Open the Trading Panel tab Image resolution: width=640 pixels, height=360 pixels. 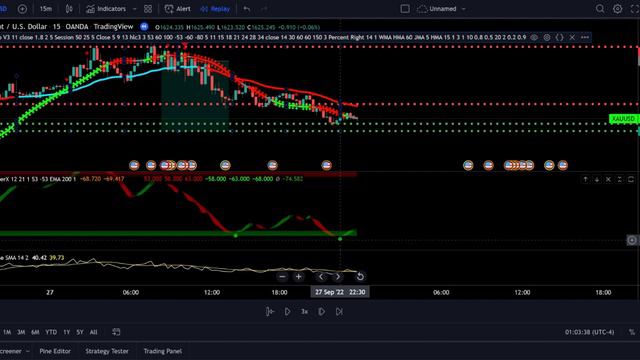[x=162, y=351]
